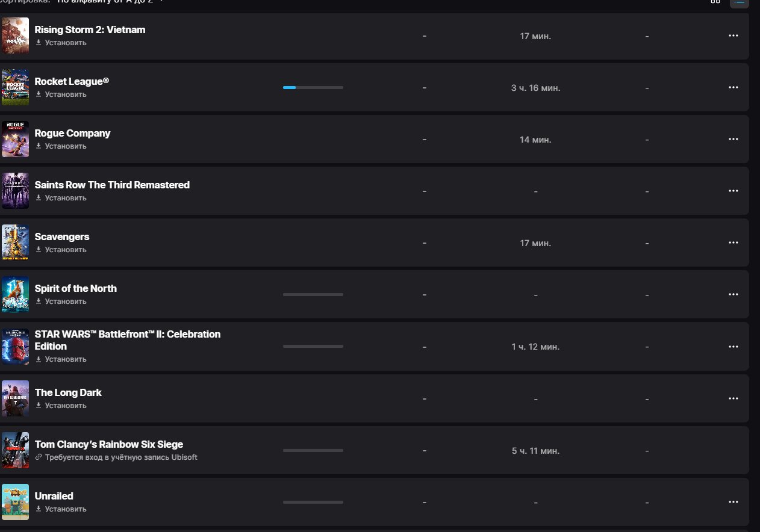This screenshot has width=760, height=532.
Task: Switch library to grid view
Action: (x=715, y=2)
